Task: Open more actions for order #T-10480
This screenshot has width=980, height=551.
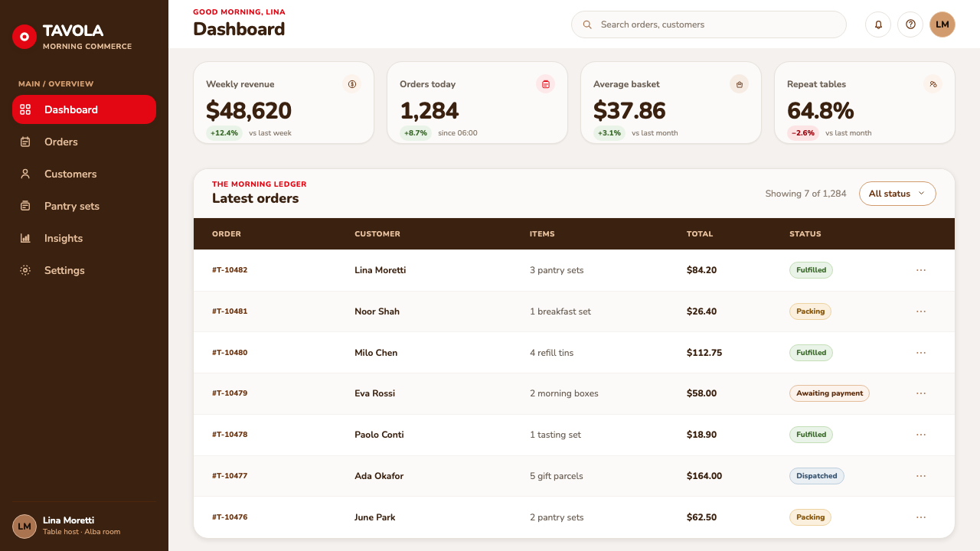Action: 921,353
